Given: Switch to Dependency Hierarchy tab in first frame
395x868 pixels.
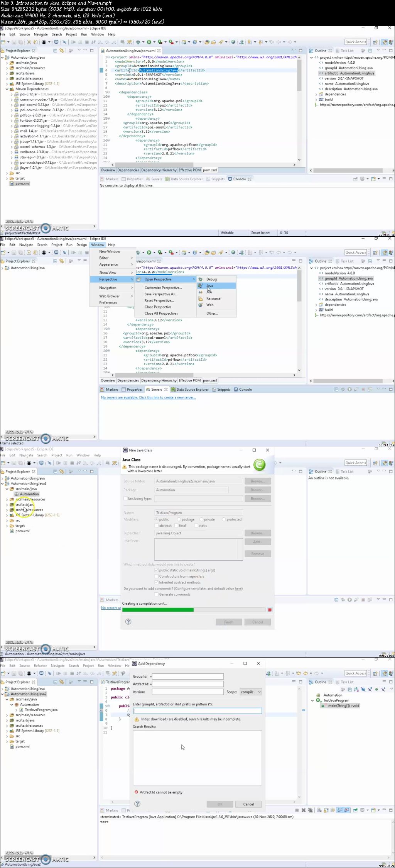Looking at the screenshot, I should [159, 170].
